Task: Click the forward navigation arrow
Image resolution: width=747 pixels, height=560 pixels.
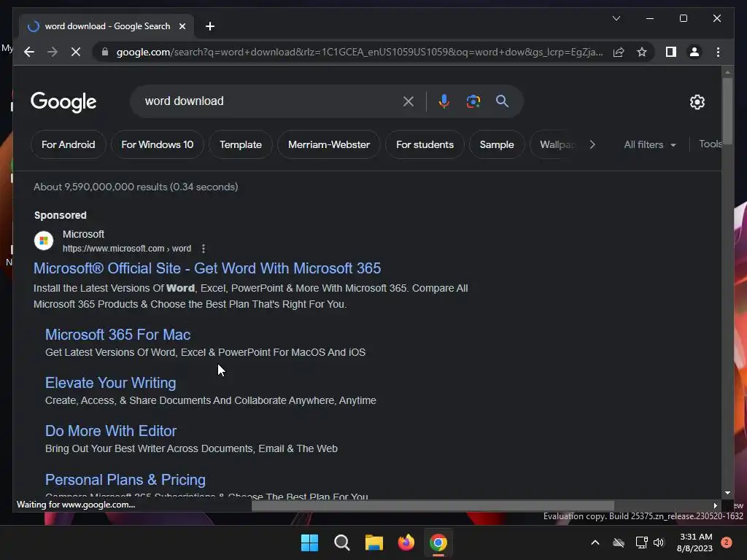Action: pyautogui.click(x=53, y=52)
